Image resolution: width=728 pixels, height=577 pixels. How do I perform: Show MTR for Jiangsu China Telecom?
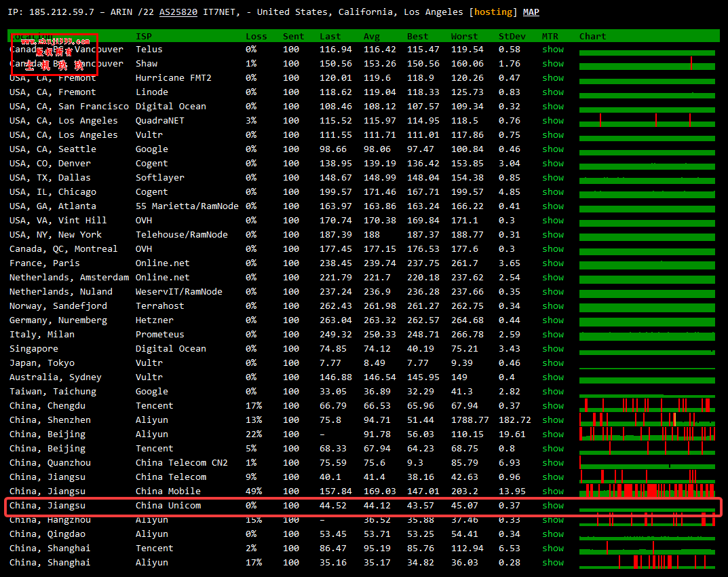553,477
